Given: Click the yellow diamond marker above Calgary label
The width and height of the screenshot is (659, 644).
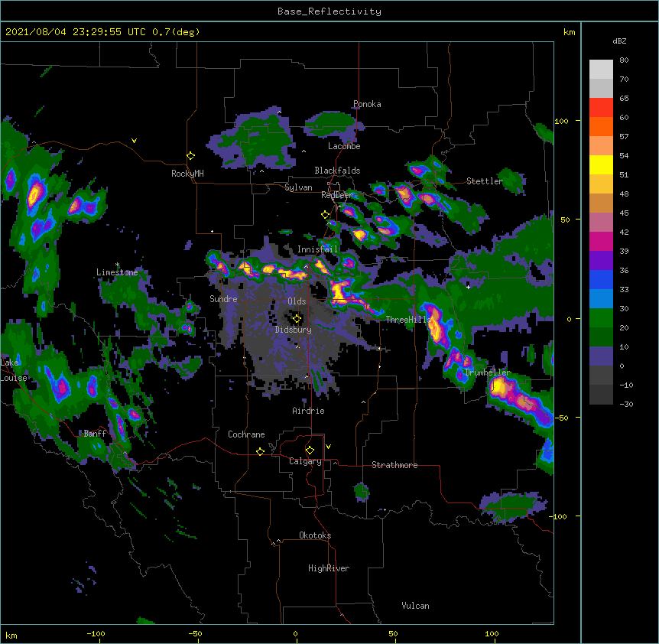Looking at the screenshot, I should tap(310, 450).
